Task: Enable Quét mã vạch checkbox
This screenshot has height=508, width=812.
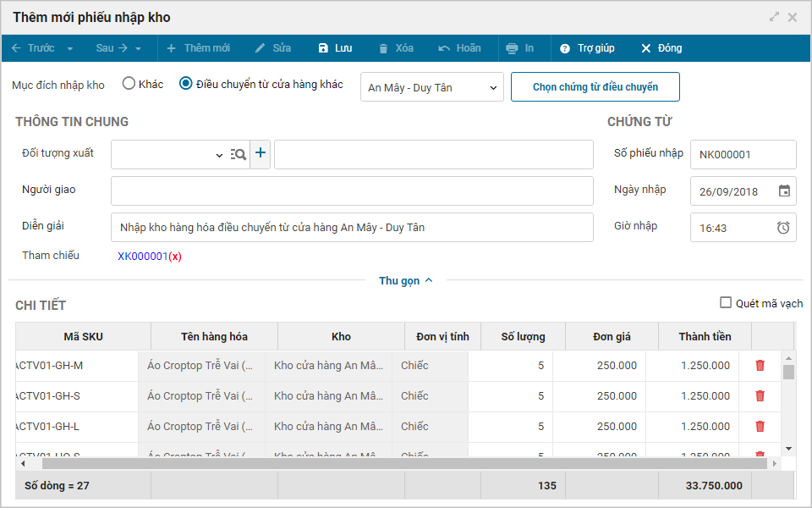Action: click(726, 303)
